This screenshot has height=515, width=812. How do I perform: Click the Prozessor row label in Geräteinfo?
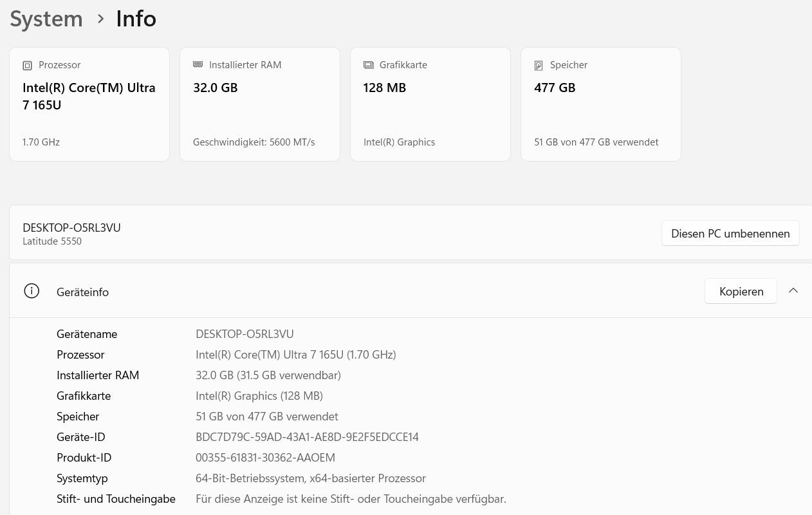80,355
